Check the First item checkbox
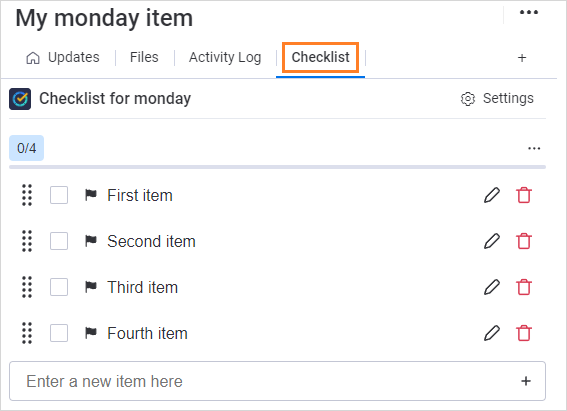This screenshot has height=411, width=567. pyautogui.click(x=59, y=195)
